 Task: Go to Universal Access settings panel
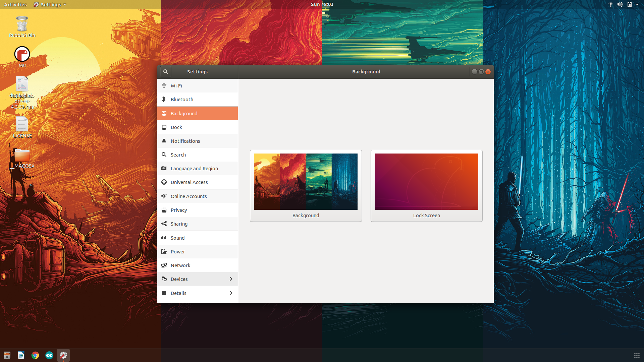(x=198, y=182)
